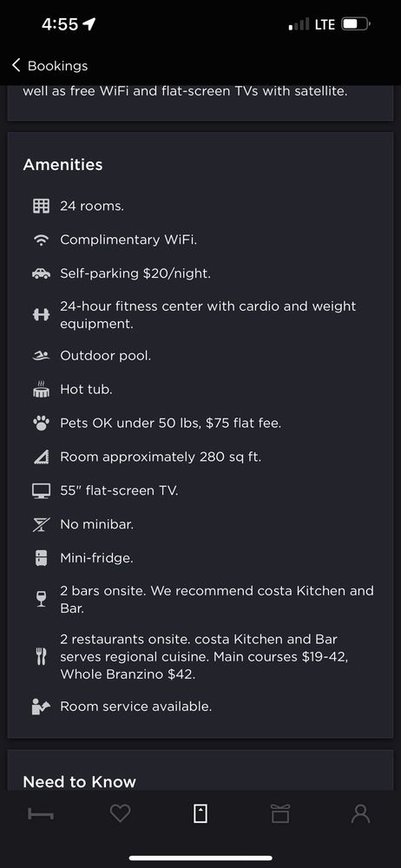
Task: Tap the mini-fridge icon
Action: pos(41,558)
